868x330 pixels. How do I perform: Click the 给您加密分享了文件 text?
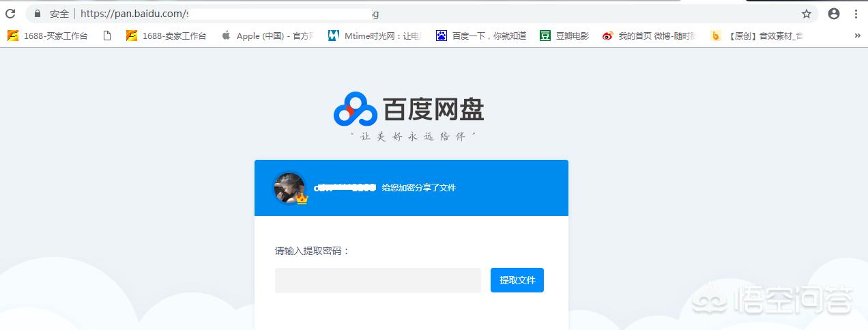point(419,187)
